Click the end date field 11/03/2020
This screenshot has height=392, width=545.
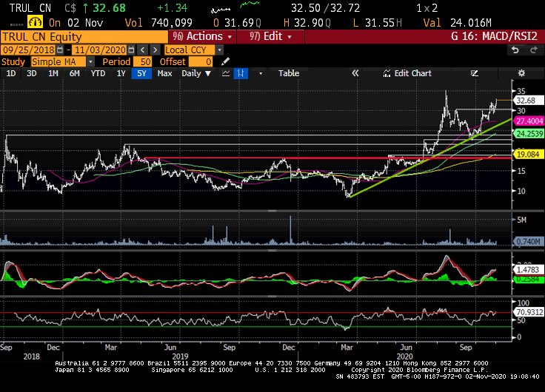[x=100, y=50]
